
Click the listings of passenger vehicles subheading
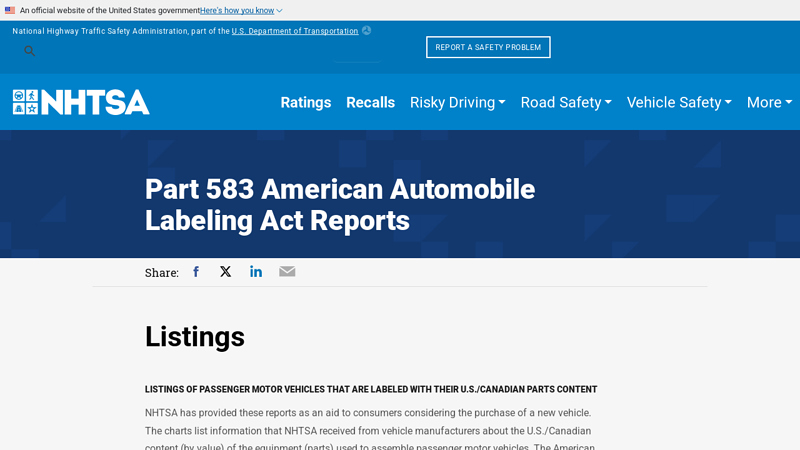(x=371, y=389)
